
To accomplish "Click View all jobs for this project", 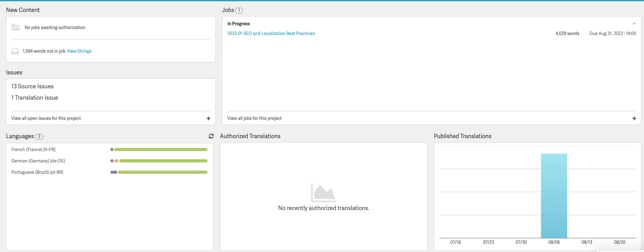I will (255, 118).
